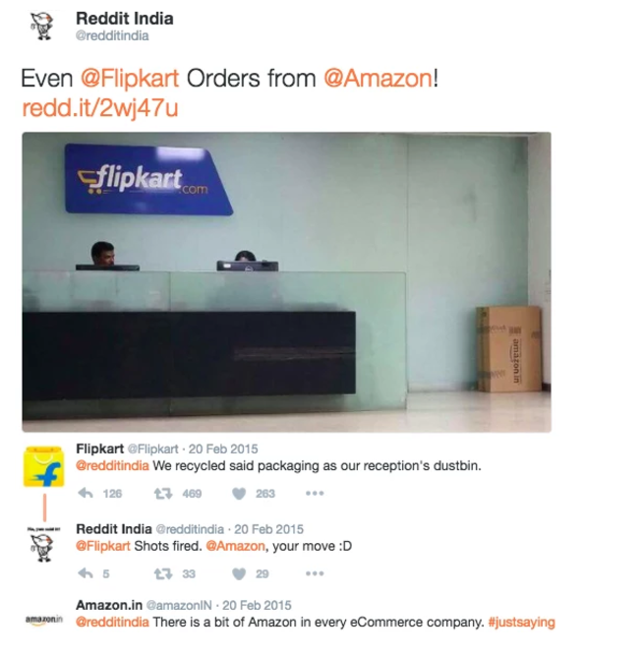644x658 pixels.
Task: Open the Flipkart yellow bag profile avatar
Action: pos(43,466)
